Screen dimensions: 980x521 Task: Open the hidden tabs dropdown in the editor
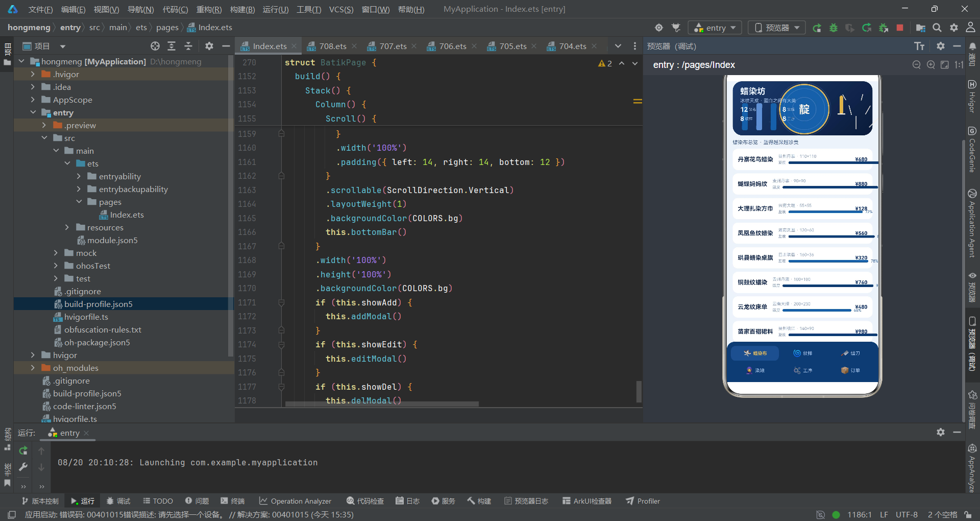coord(618,46)
